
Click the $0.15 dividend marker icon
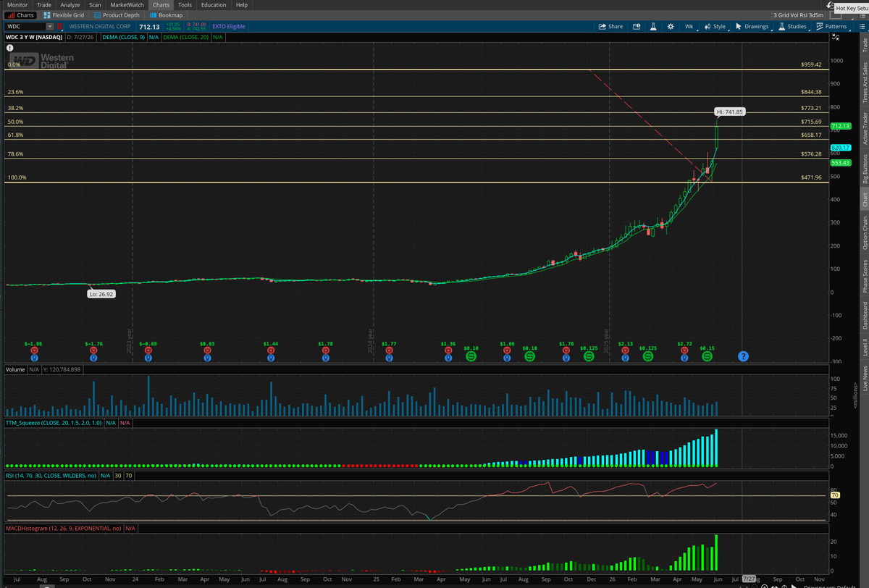[x=707, y=356]
